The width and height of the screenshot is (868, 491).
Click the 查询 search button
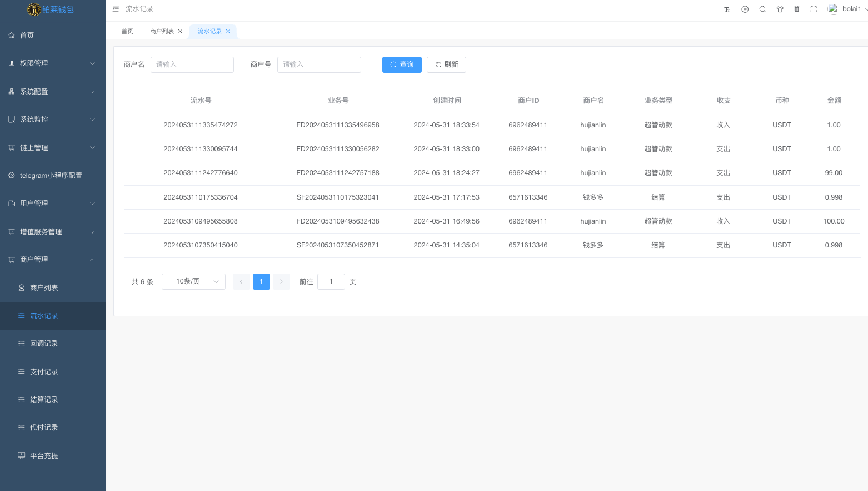[x=402, y=65]
